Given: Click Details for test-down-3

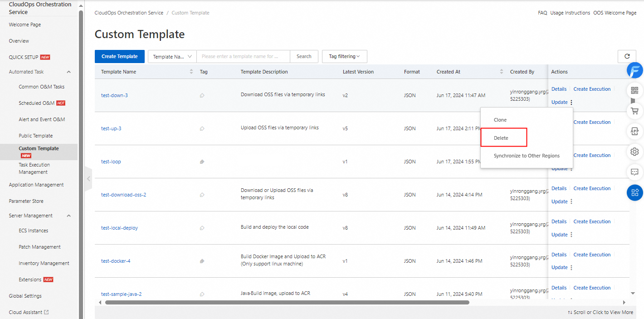Looking at the screenshot, I should [559, 89].
